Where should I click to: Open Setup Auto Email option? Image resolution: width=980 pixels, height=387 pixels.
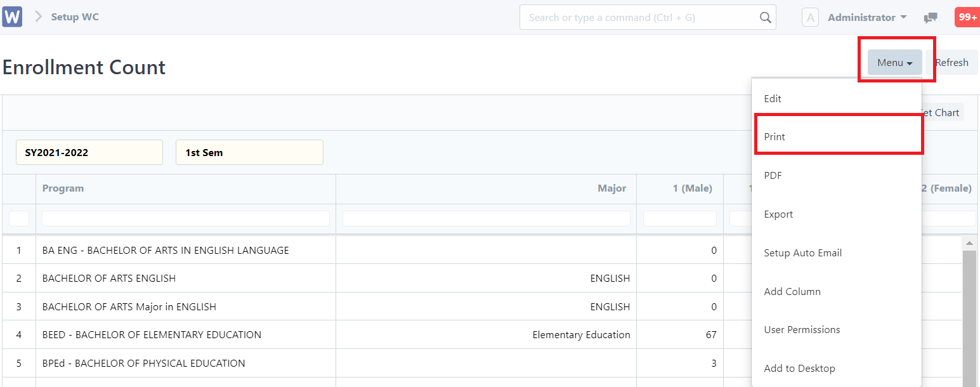(x=803, y=253)
